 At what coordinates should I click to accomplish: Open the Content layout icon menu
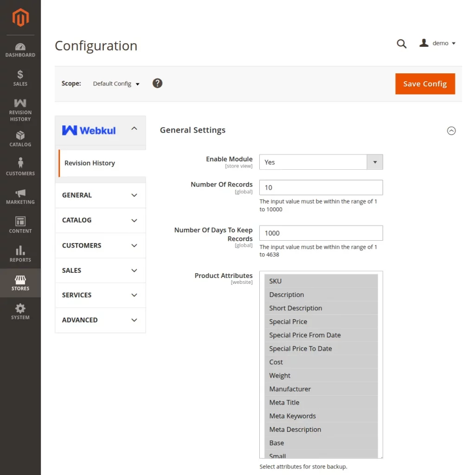(x=20, y=225)
